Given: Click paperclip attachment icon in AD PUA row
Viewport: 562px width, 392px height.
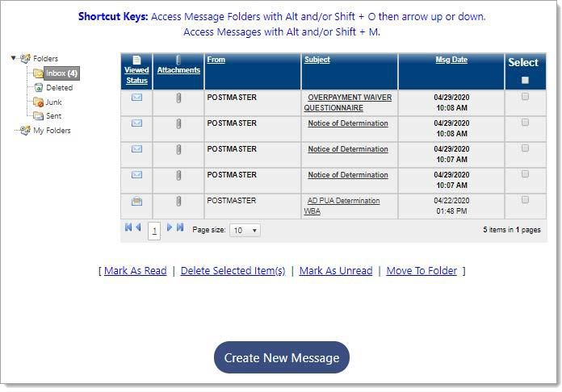Looking at the screenshot, I should point(178,202).
